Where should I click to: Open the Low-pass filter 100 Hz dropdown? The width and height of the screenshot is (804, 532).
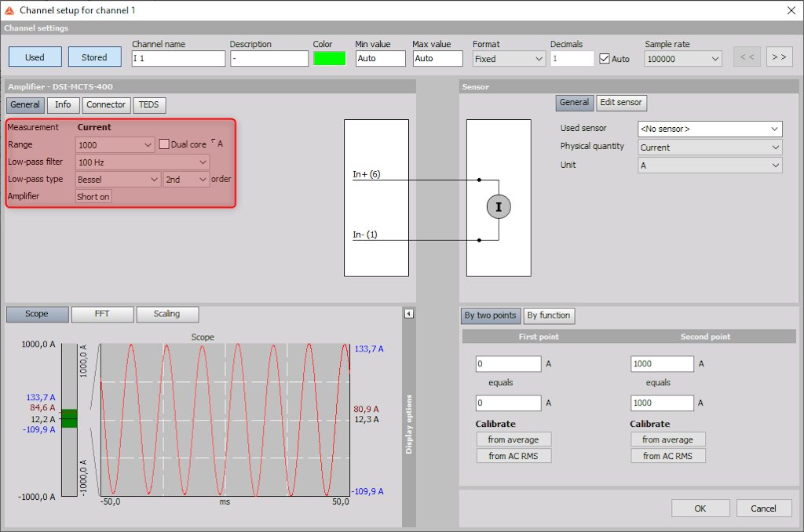point(143,162)
